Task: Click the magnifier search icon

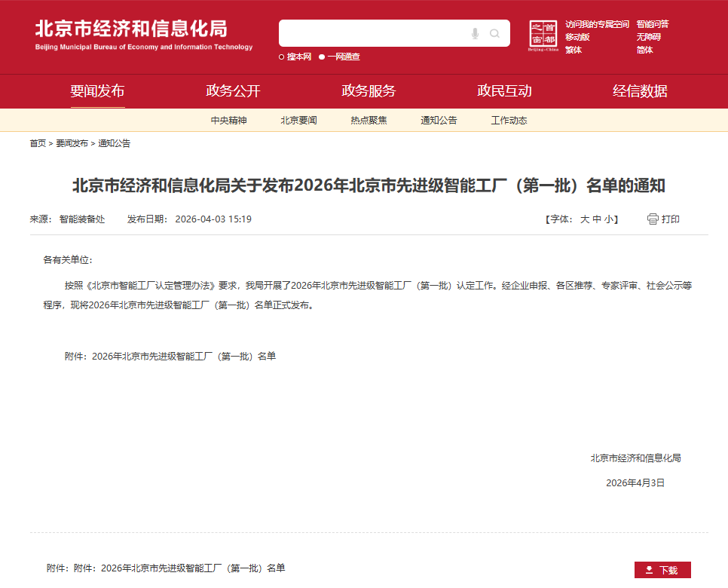Action: [x=494, y=33]
